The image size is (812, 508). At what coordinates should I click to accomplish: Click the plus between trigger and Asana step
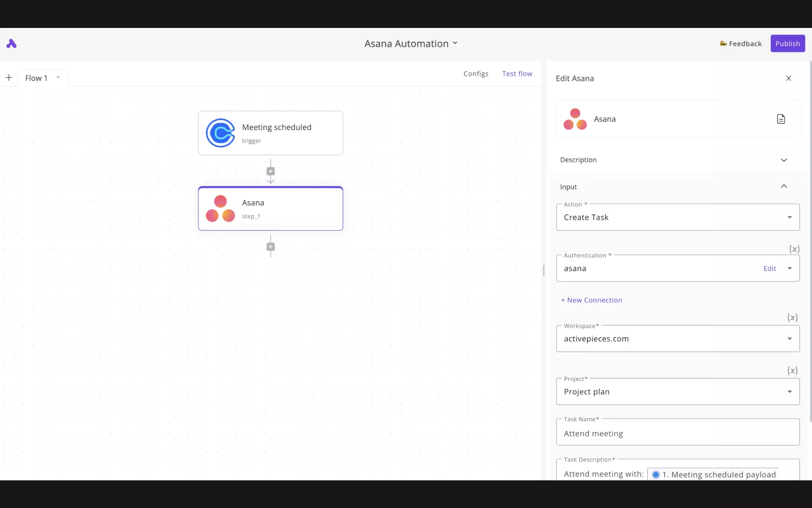(x=270, y=171)
